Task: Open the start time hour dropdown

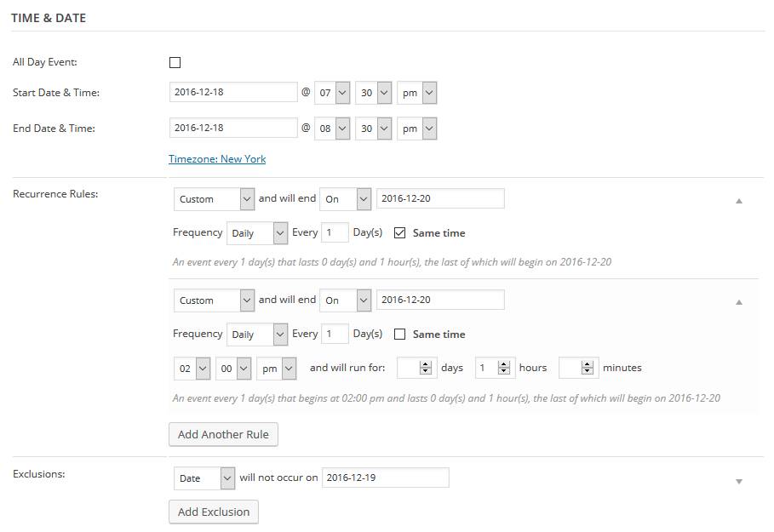Action: [x=332, y=93]
